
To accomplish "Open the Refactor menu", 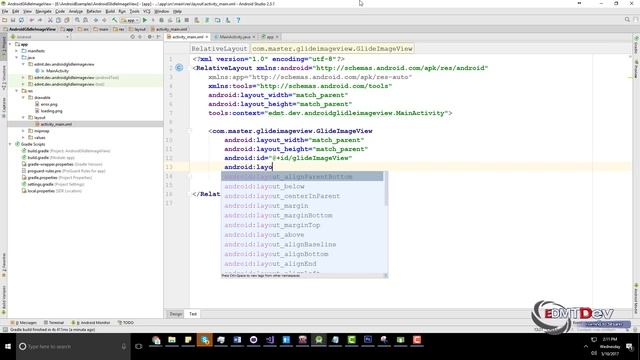I will 94,11.
